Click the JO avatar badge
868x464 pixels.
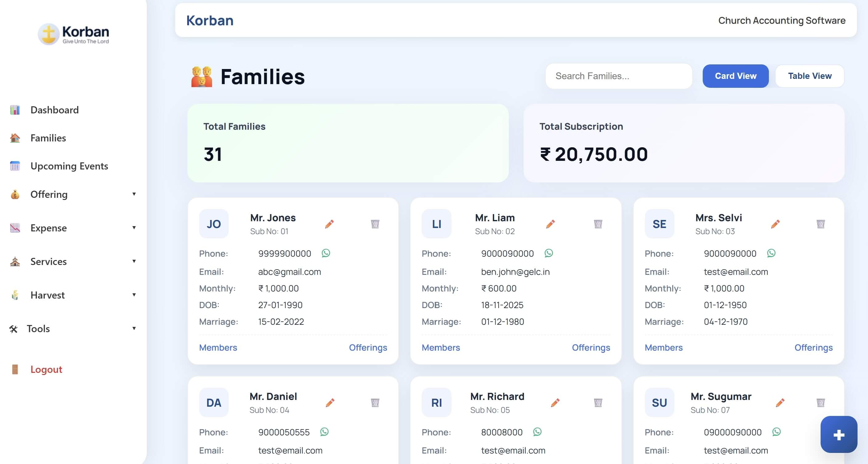[x=214, y=224]
